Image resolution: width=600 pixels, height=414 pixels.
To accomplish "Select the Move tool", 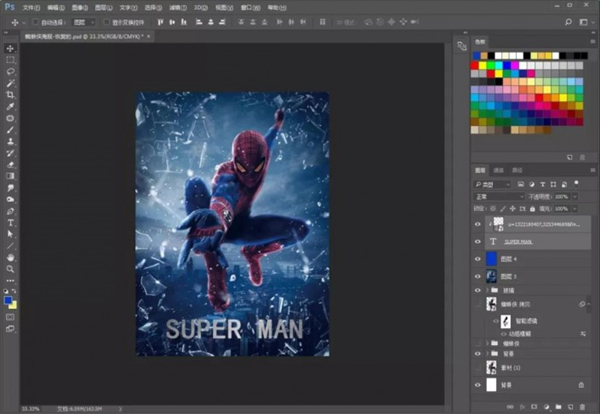I will point(11,48).
